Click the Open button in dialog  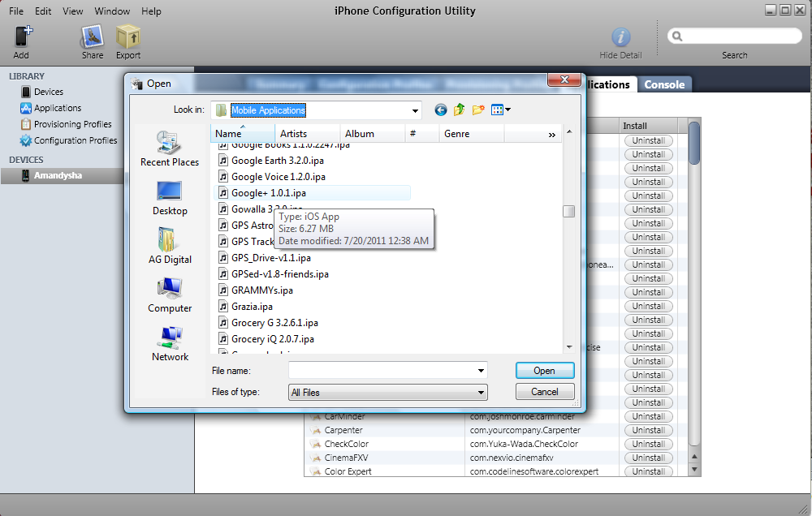(545, 371)
